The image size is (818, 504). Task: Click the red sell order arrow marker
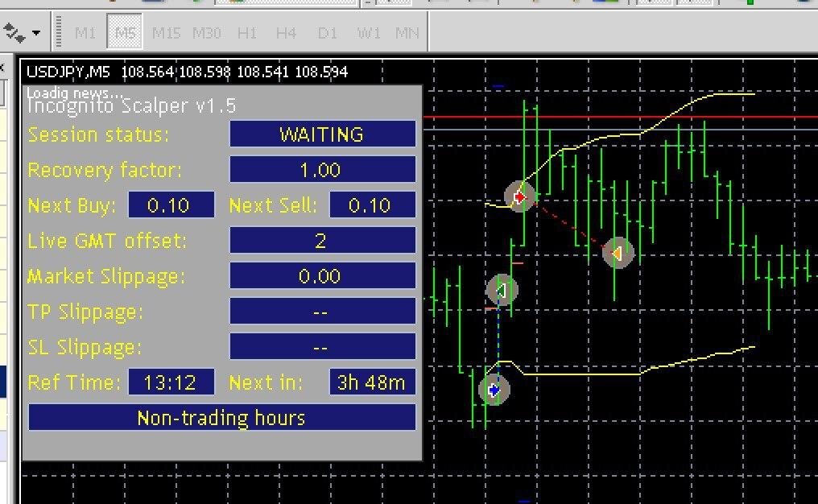click(x=520, y=196)
